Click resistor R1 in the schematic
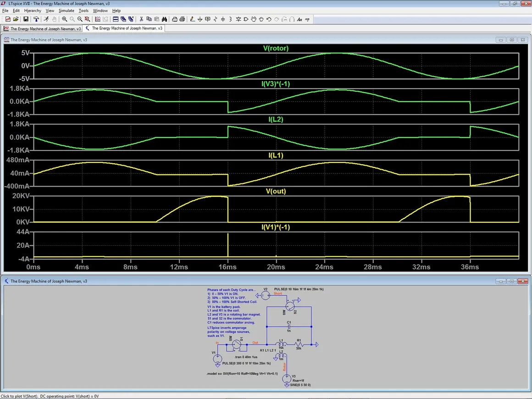Image resolution: width=532 pixels, height=399 pixels. pyautogui.click(x=299, y=344)
